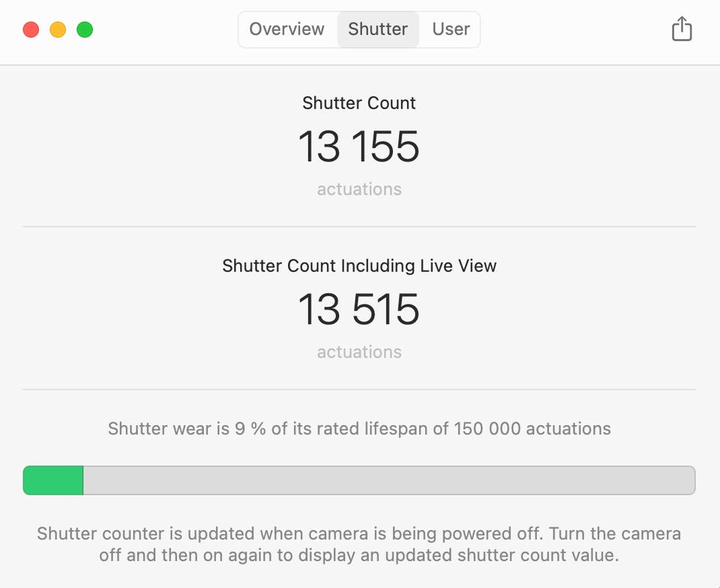Select the Shutter tab

[378, 29]
